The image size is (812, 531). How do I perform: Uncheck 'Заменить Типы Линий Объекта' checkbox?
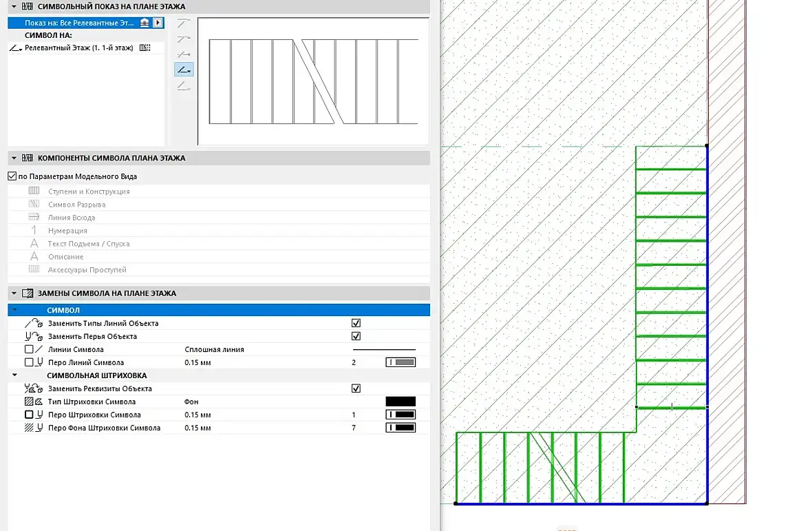click(x=356, y=323)
